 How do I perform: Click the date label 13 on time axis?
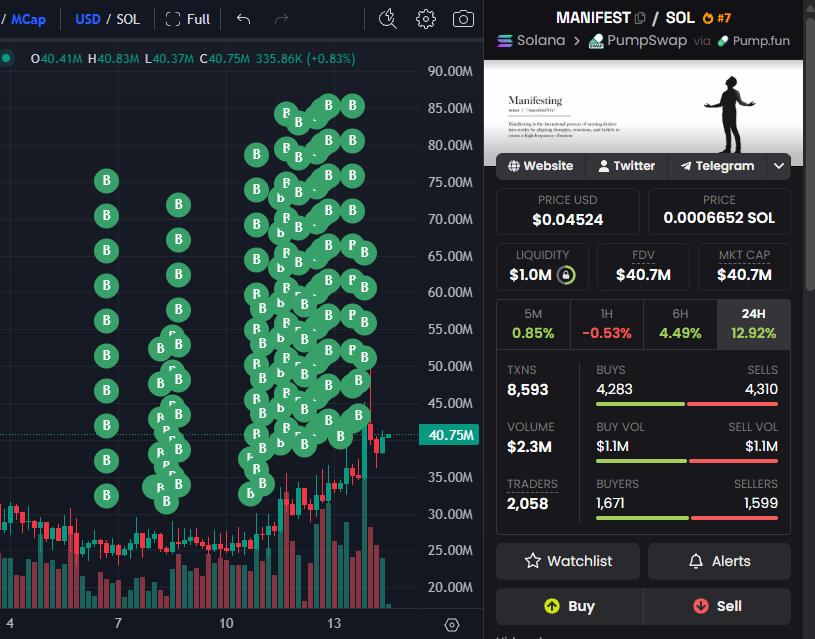coord(334,623)
